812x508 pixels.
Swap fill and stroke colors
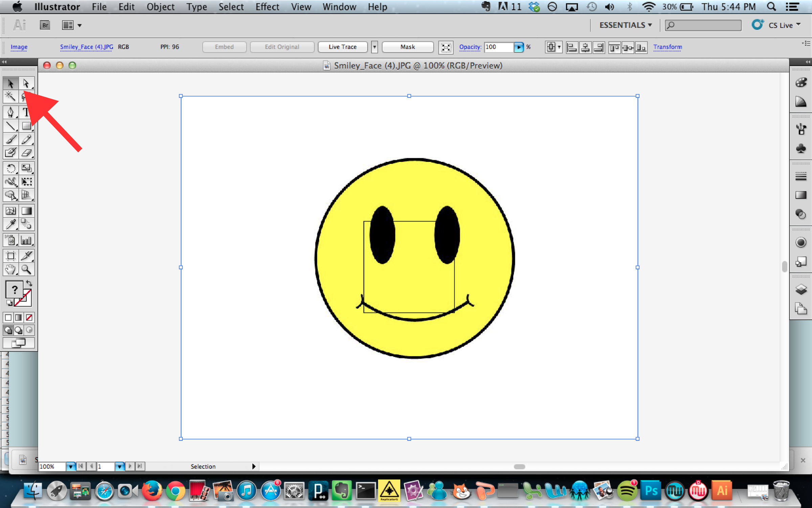point(29,283)
